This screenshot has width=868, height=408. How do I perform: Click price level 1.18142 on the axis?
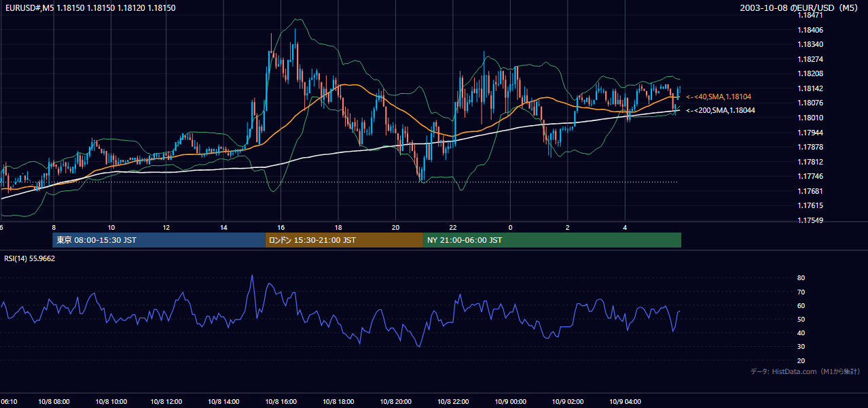point(810,88)
